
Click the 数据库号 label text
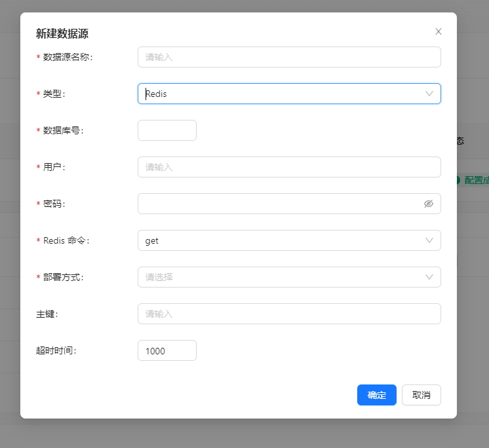pos(64,130)
